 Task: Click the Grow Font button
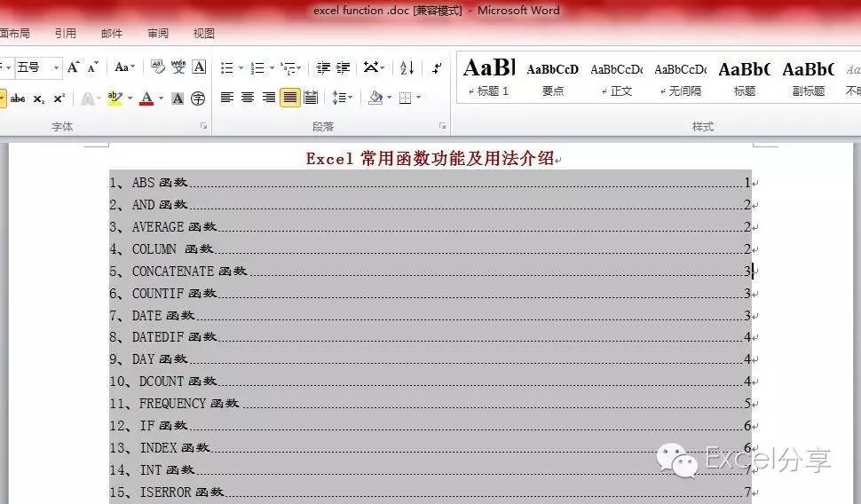(x=73, y=67)
